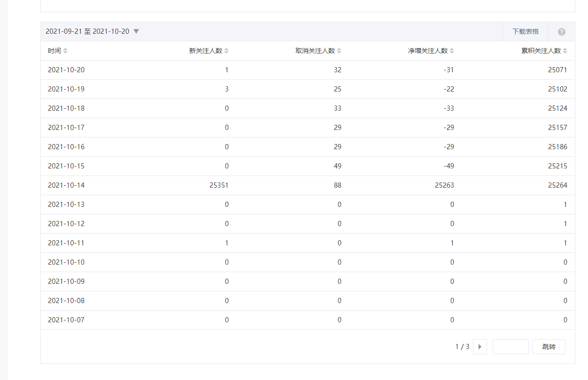Image resolution: width=588 pixels, height=380 pixels.
Task: Click the 累积关注人数 sort arrows
Action: 565,51
